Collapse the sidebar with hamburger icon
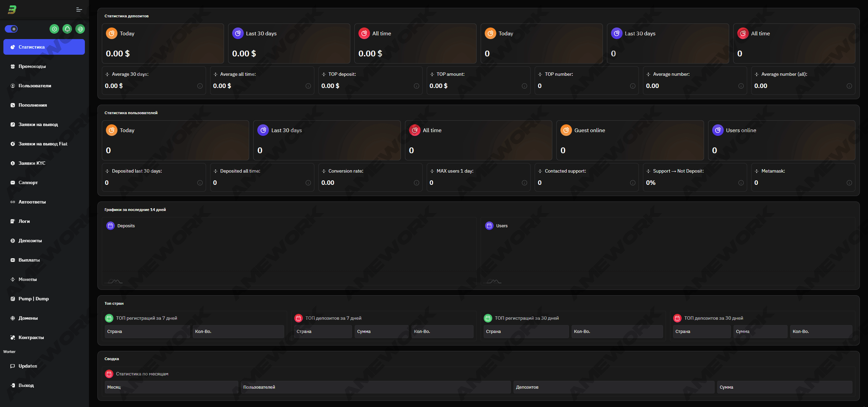Image resolution: width=868 pixels, height=407 pixels. point(79,10)
